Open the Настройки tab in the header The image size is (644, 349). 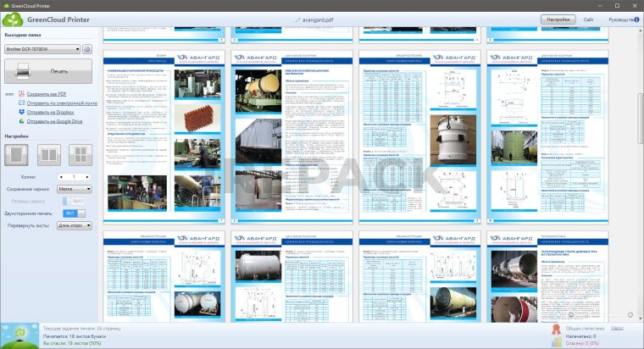pos(558,19)
